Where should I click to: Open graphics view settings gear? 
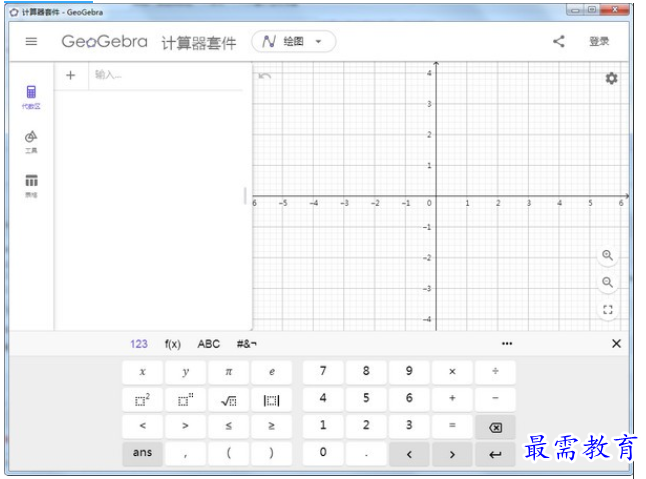tap(611, 78)
